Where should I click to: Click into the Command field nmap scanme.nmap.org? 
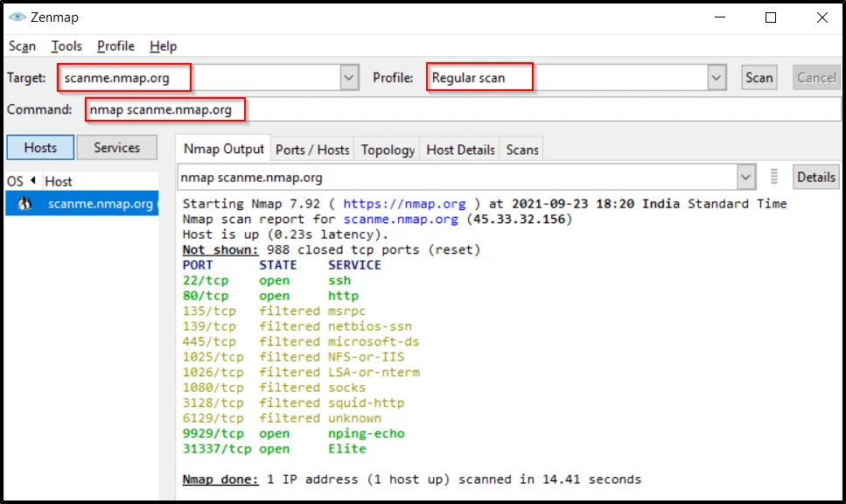(463, 109)
